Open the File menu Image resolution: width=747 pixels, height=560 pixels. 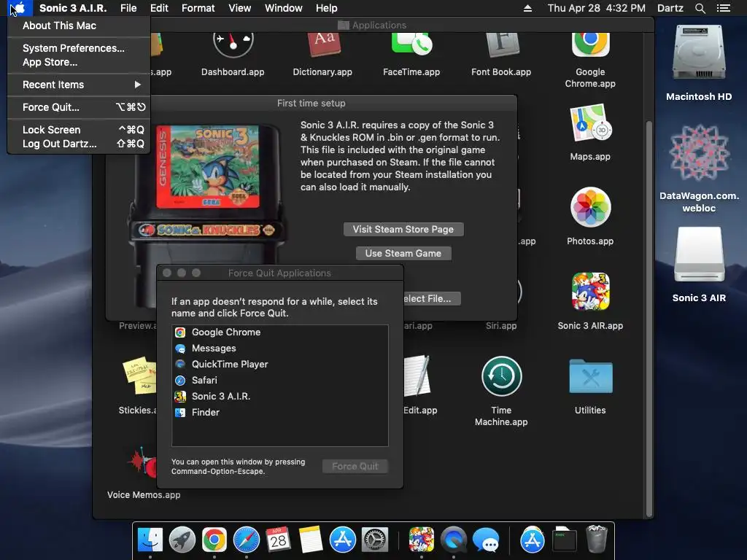[x=128, y=8]
